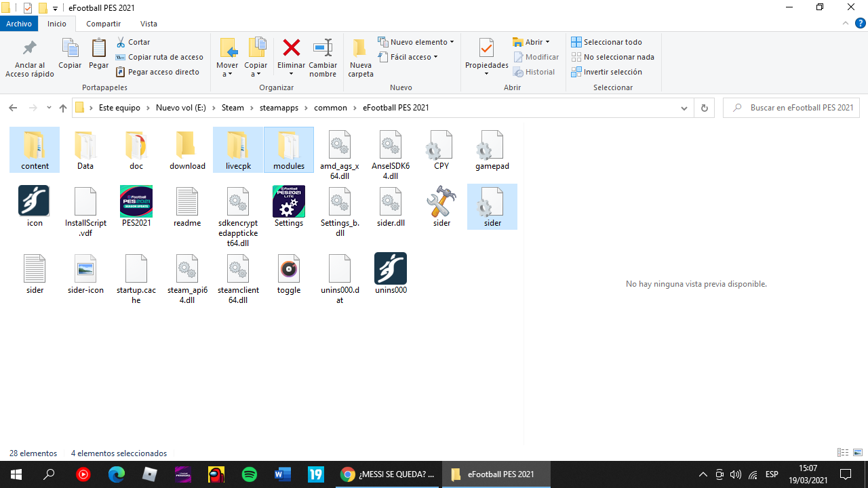Click the Windows Start button
Screen dimensions: 868x488
[16, 474]
